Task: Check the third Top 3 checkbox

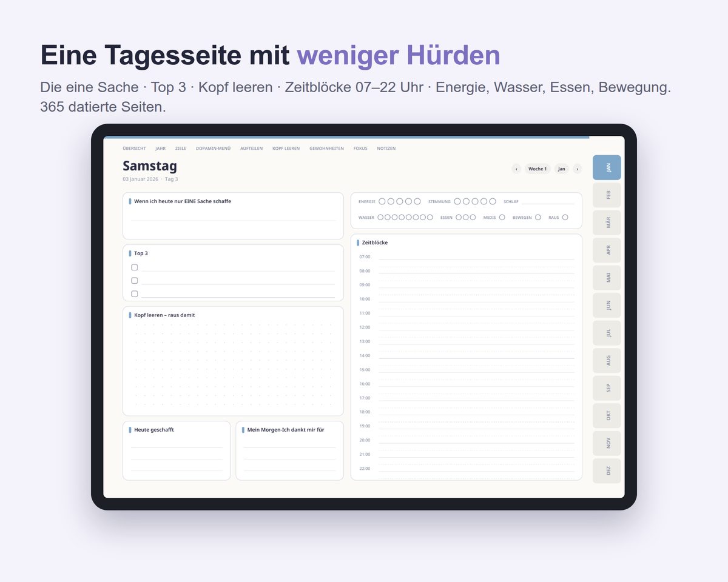Action: [x=135, y=294]
